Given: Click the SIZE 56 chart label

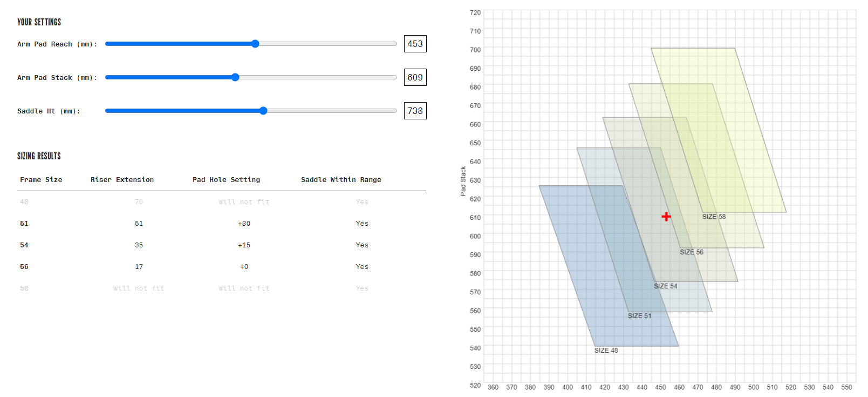Looking at the screenshot, I should pos(691,252).
